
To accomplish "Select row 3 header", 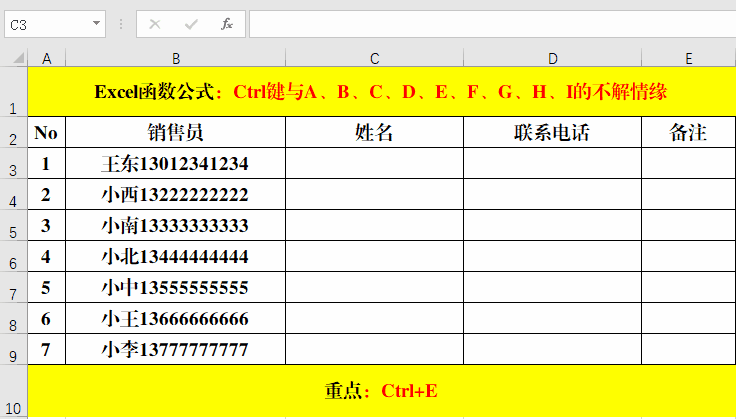I will click(13, 163).
